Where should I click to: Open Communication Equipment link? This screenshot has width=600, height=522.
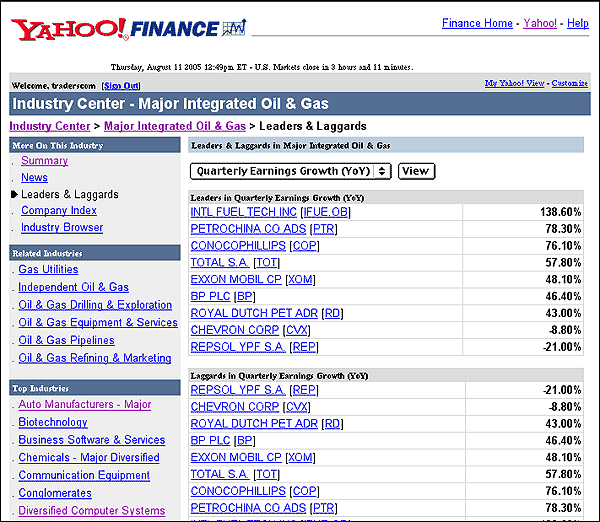(84, 475)
